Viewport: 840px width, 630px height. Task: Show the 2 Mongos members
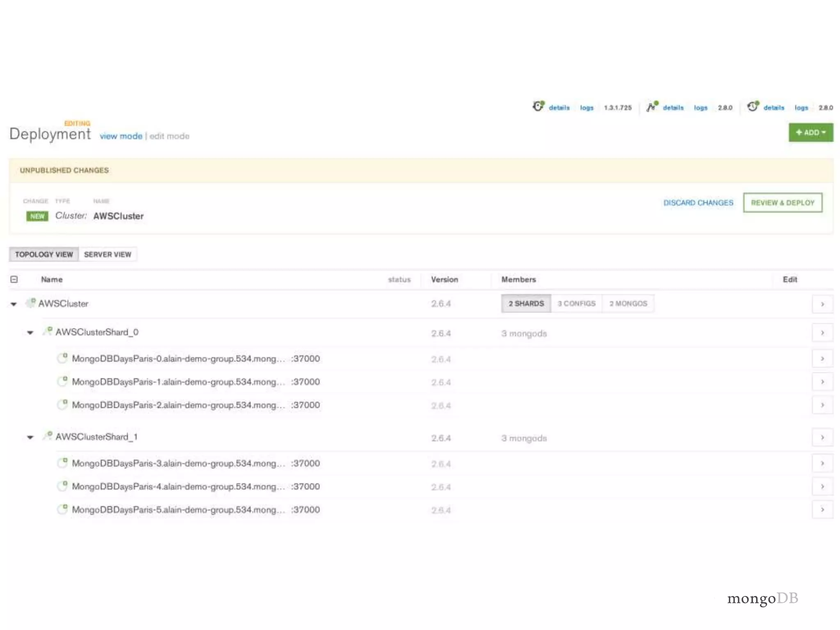(628, 304)
